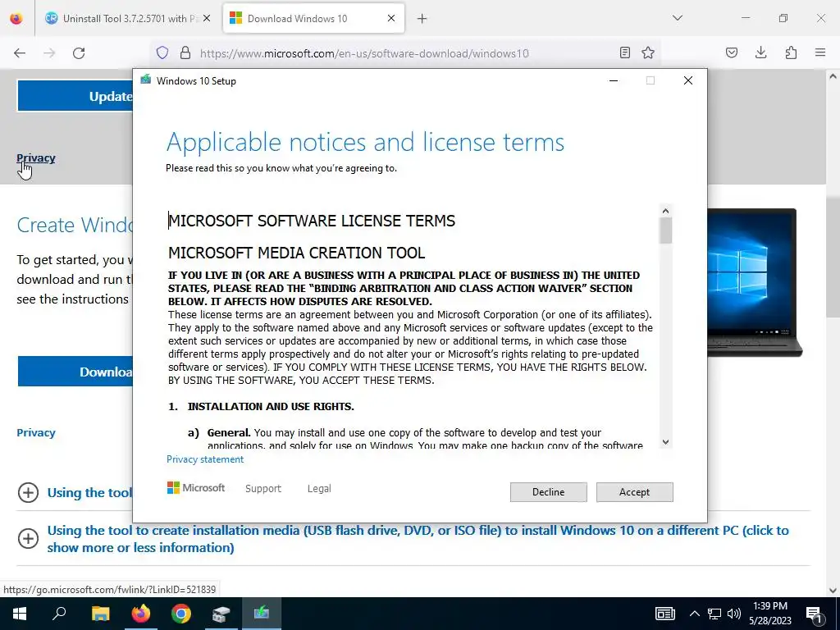The height and width of the screenshot is (630, 840).
Task: Decline the license terms
Action: pos(548,492)
